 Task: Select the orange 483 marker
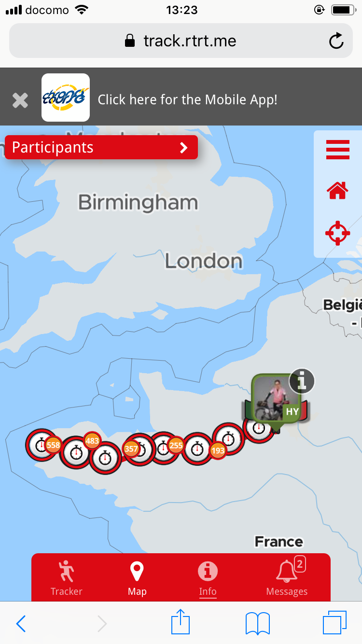click(x=92, y=441)
